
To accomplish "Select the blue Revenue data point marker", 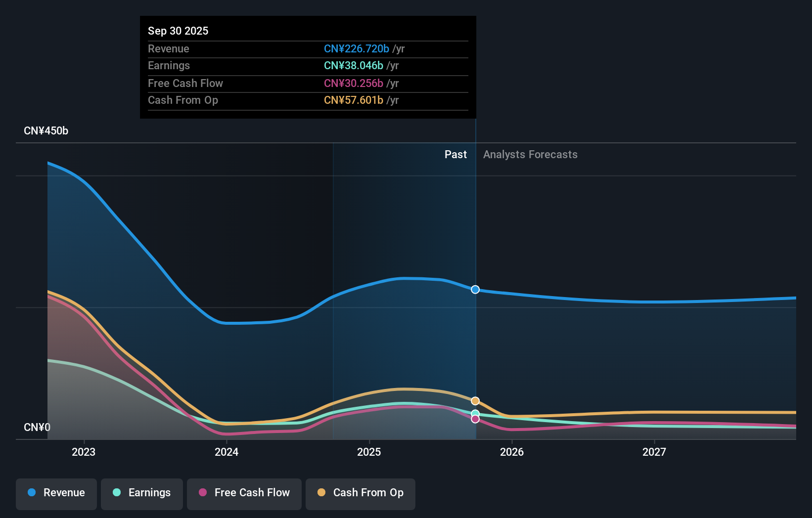I will (475, 290).
